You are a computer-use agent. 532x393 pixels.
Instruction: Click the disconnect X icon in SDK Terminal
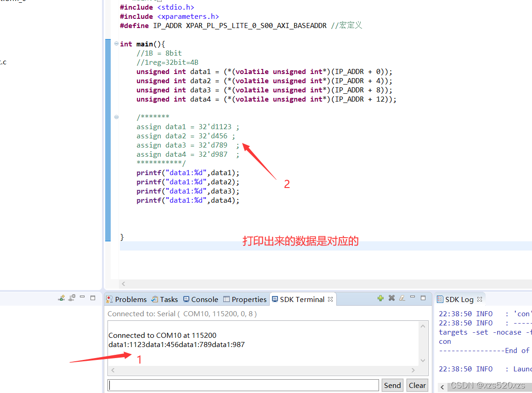pos(391,298)
